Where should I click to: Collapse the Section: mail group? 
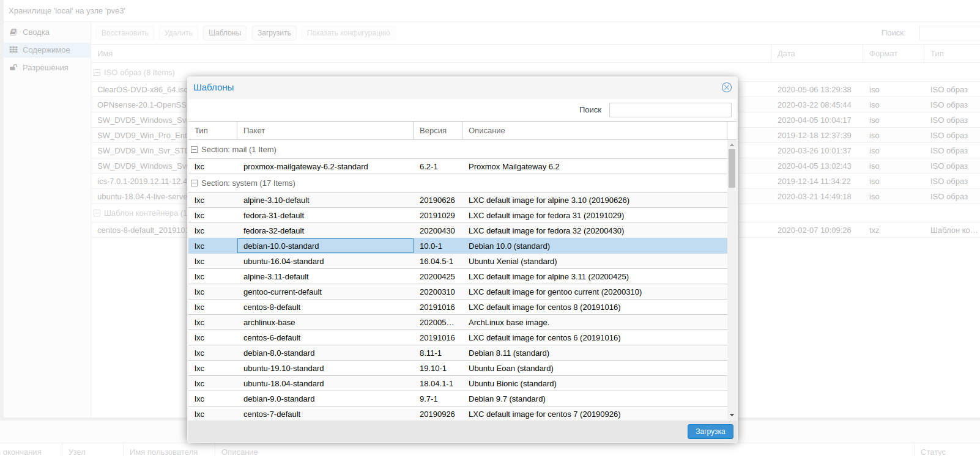tap(195, 149)
